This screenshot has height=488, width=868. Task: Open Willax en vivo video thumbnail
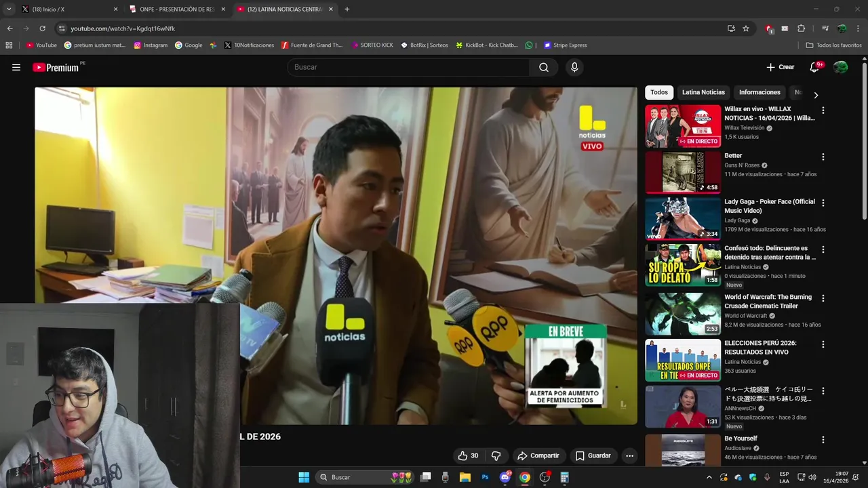pos(683,126)
